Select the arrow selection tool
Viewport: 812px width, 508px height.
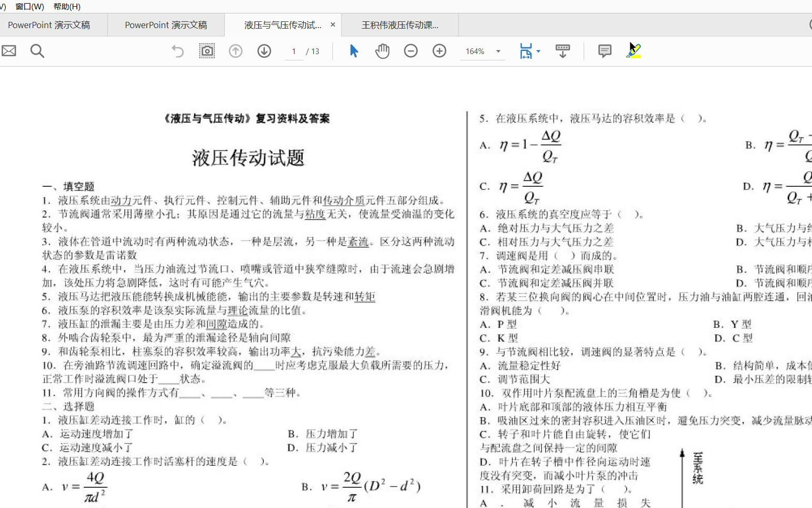click(x=354, y=51)
